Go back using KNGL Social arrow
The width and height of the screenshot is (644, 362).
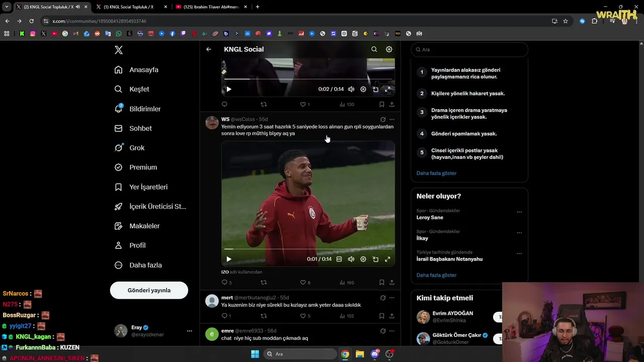tap(209, 49)
